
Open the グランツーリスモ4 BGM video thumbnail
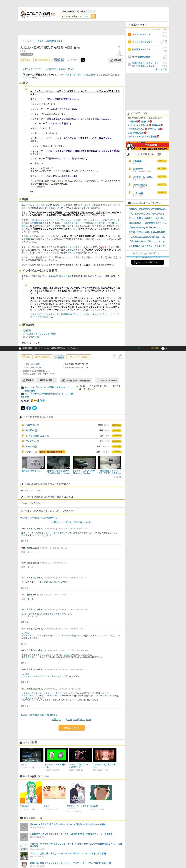84,462
